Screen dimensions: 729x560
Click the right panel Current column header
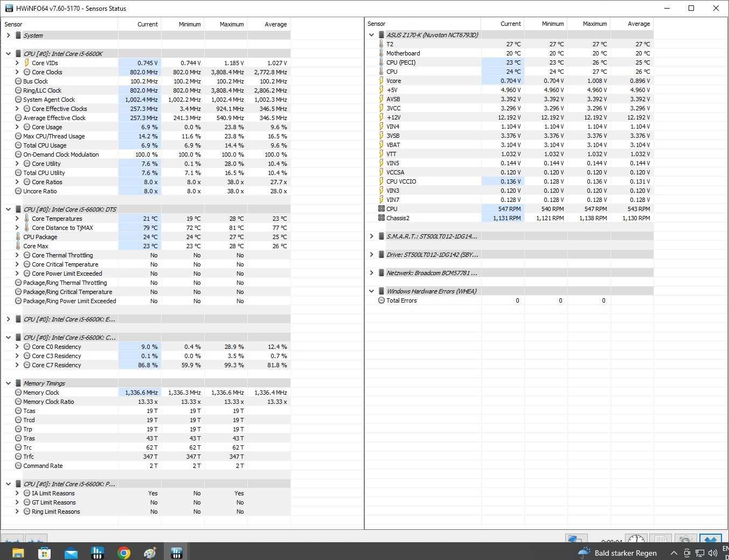pyautogui.click(x=503, y=24)
